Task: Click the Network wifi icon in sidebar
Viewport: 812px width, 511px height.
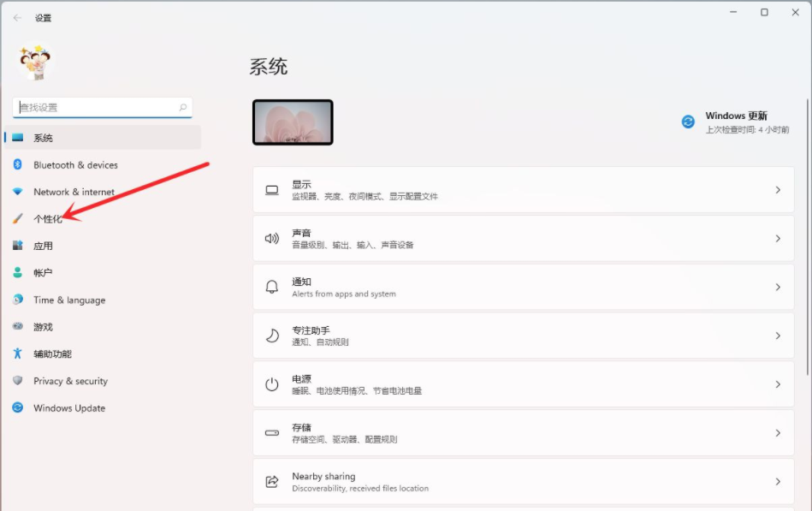Action: pyautogui.click(x=18, y=191)
